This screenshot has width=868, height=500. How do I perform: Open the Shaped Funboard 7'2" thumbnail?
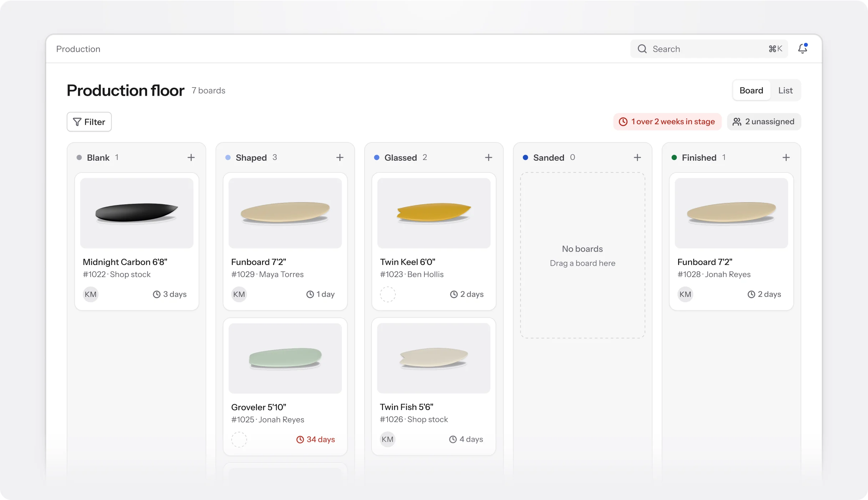[285, 213]
